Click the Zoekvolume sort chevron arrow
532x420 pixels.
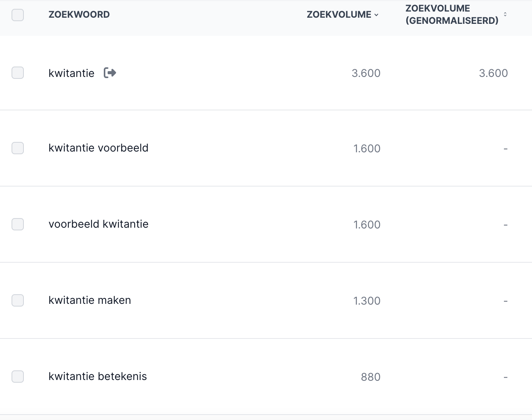(376, 15)
